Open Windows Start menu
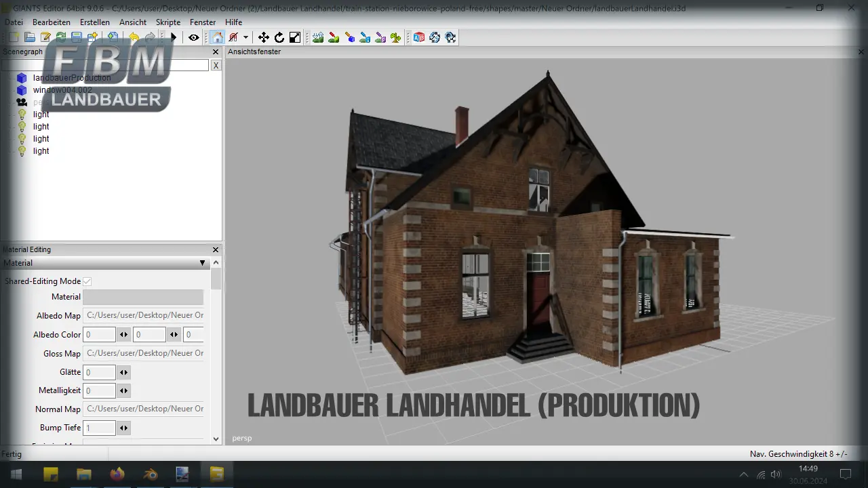 (15, 474)
